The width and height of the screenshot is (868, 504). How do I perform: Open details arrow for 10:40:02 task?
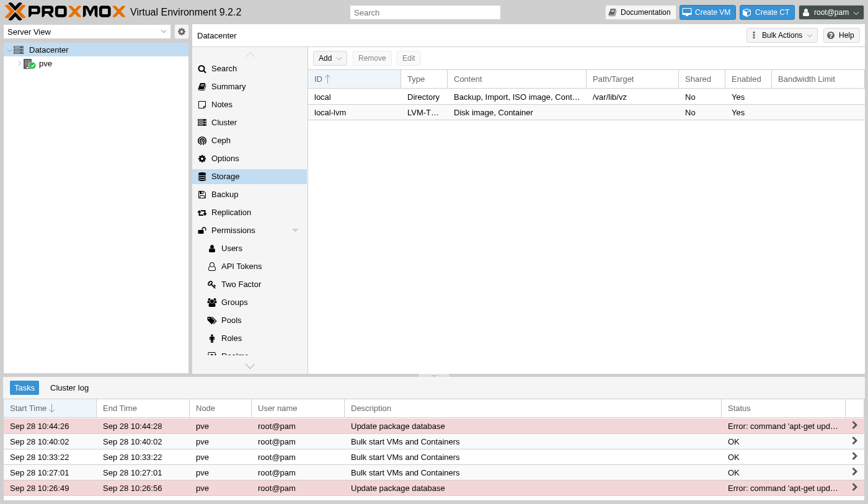[854, 441]
